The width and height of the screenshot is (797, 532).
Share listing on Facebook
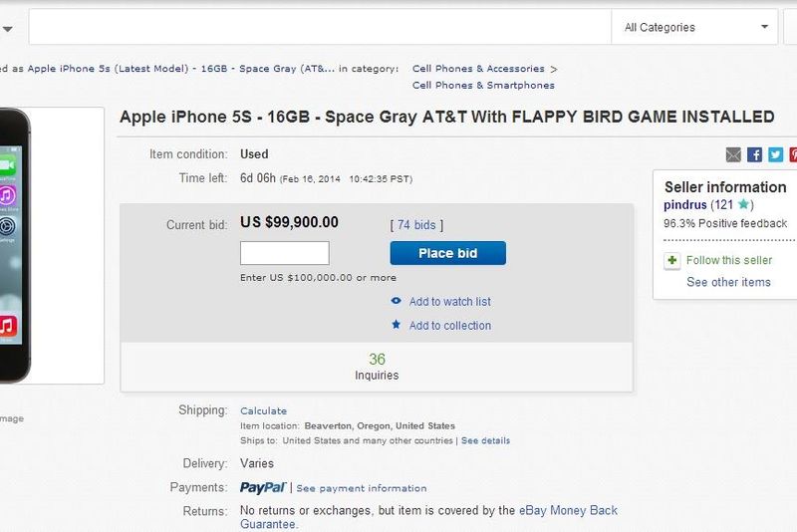pyautogui.click(x=755, y=154)
